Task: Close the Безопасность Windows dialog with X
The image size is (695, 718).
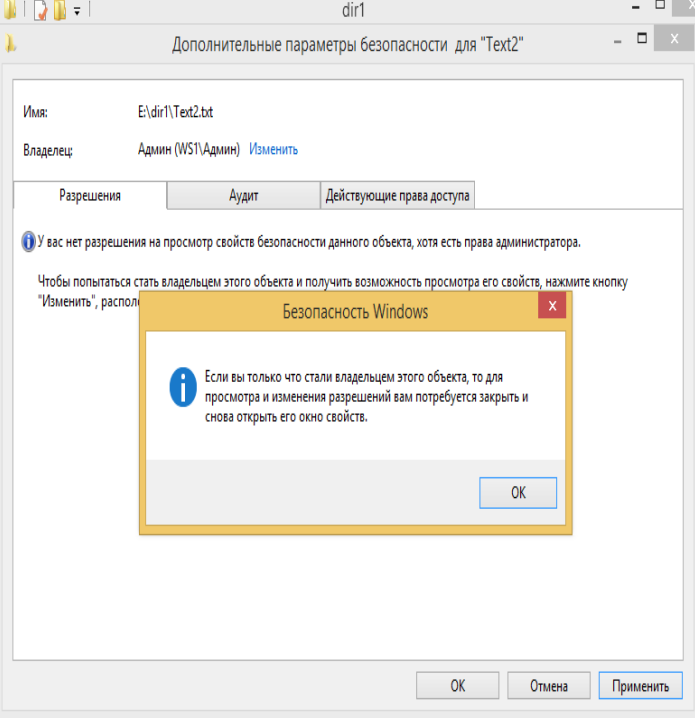Action: pyautogui.click(x=552, y=305)
